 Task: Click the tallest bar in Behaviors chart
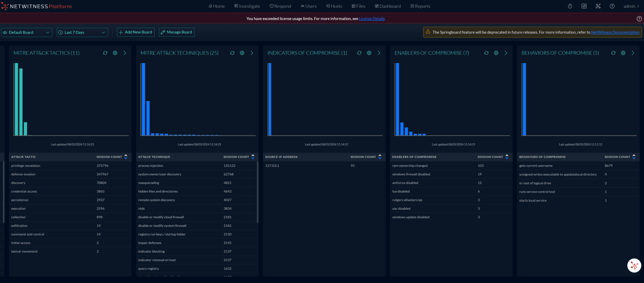(524, 99)
